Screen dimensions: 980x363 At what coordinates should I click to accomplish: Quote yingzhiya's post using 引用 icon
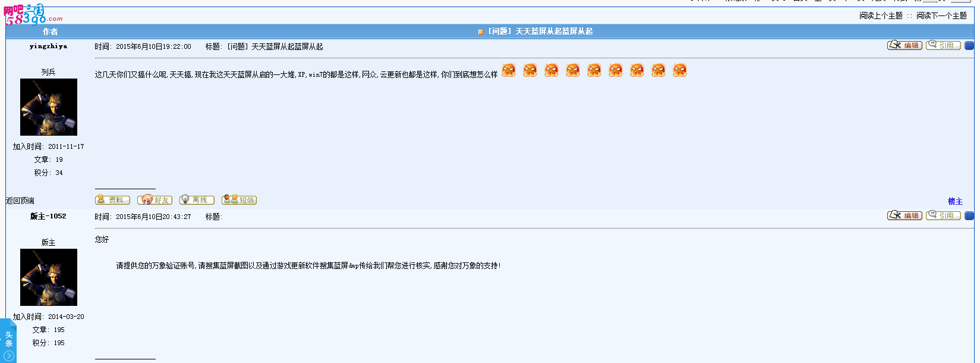[x=943, y=45]
